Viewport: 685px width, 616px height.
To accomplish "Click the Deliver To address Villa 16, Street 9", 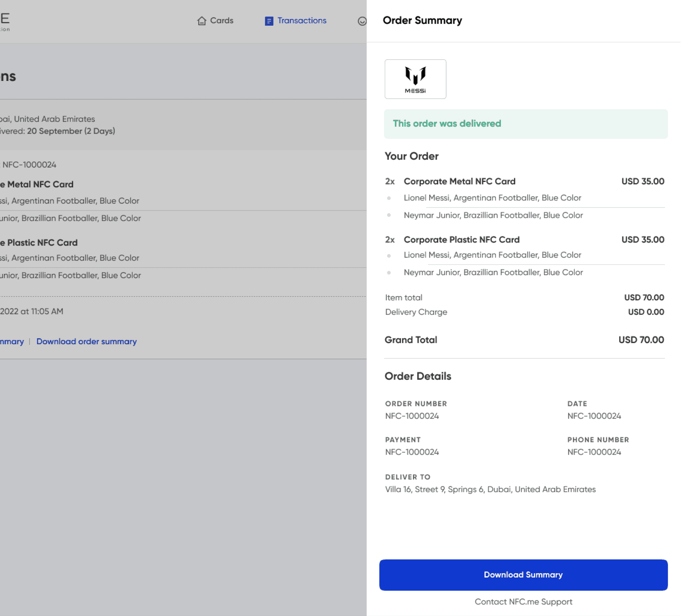I will 490,489.
